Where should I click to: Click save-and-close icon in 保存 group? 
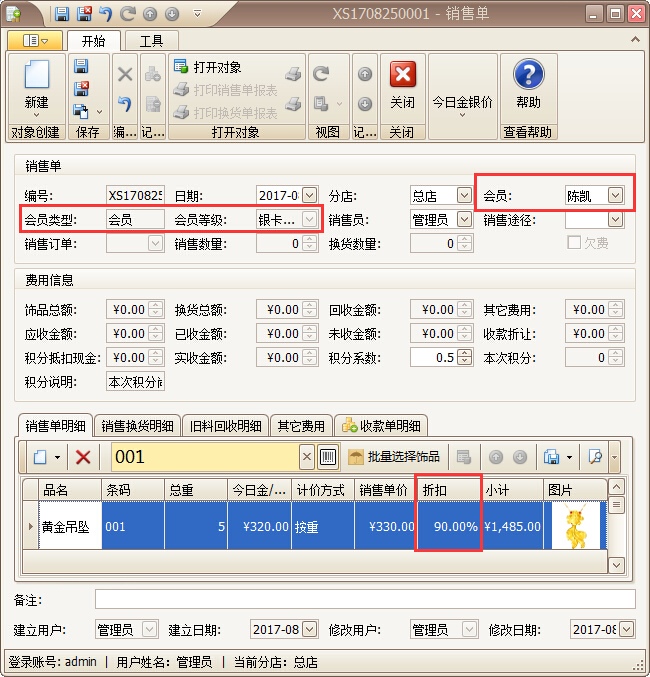pyautogui.click(x=81, y=89)
